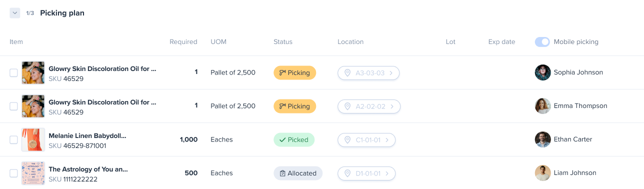Open the Melanie Linen Babydoll product thumbnail
Viewport: 644px width, 189px height.
[x=33, y=139]
